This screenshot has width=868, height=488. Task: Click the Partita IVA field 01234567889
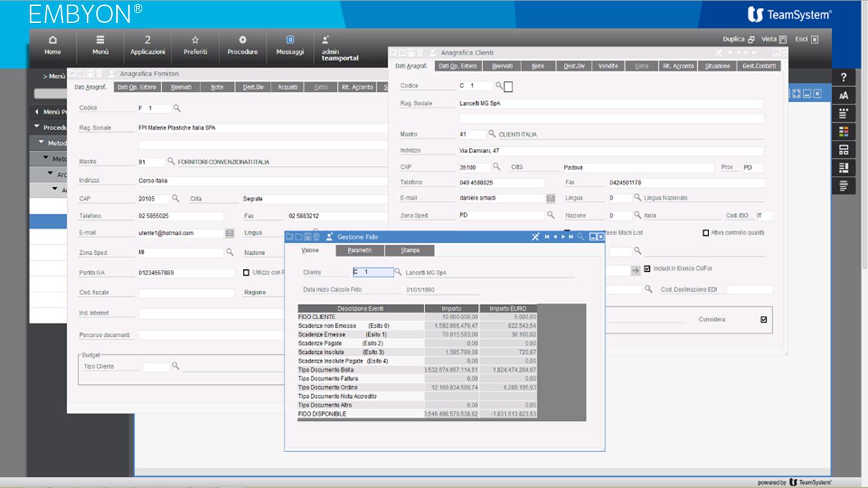tap(186, 273)
